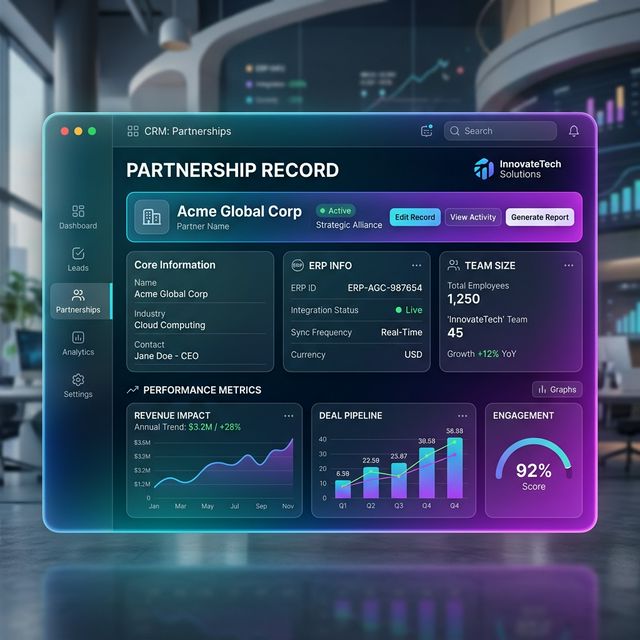
Task: Click the trend arrow icon by PERFORMANCE METRICS
Action: click(x=133, y=390)
